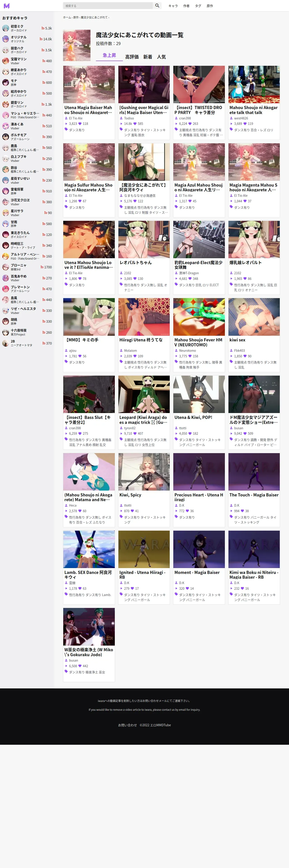Open 沙花叉クロヱ in the sidebar list
This screenshot has height=868, width=289.
point(27,202)
